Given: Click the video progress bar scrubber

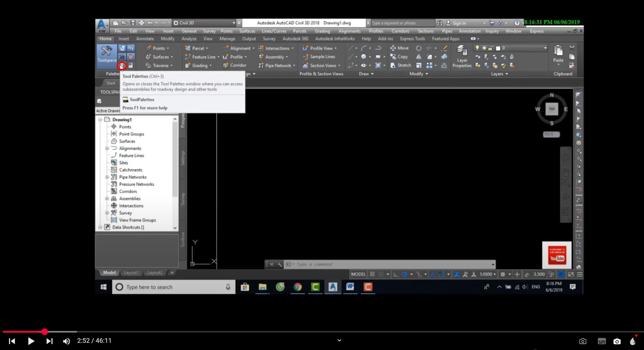Looking at the screenshot, I should click(44, 332).
